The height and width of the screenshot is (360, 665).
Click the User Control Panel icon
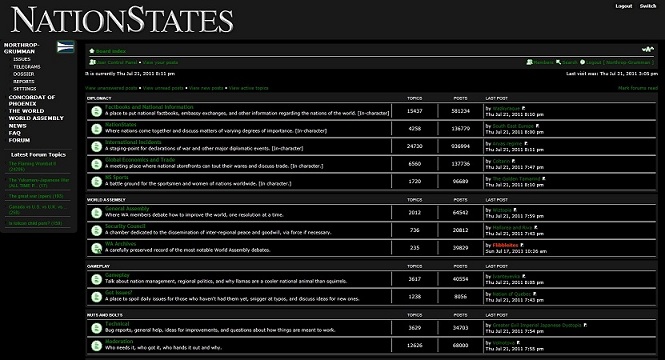(92, 62)
